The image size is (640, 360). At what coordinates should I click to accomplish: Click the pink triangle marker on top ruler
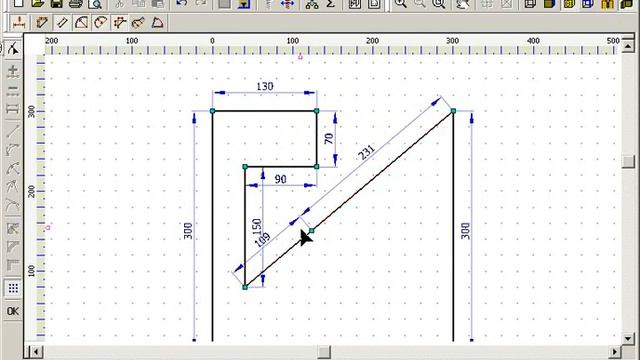pos(300,57)
